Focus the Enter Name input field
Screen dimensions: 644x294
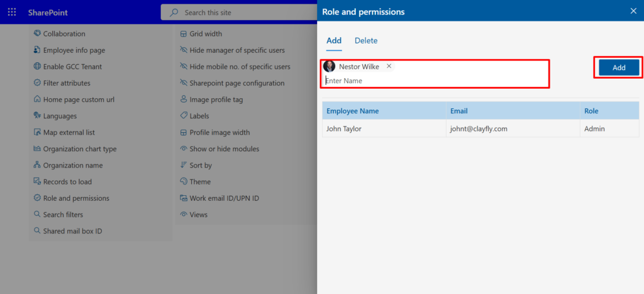435,81
